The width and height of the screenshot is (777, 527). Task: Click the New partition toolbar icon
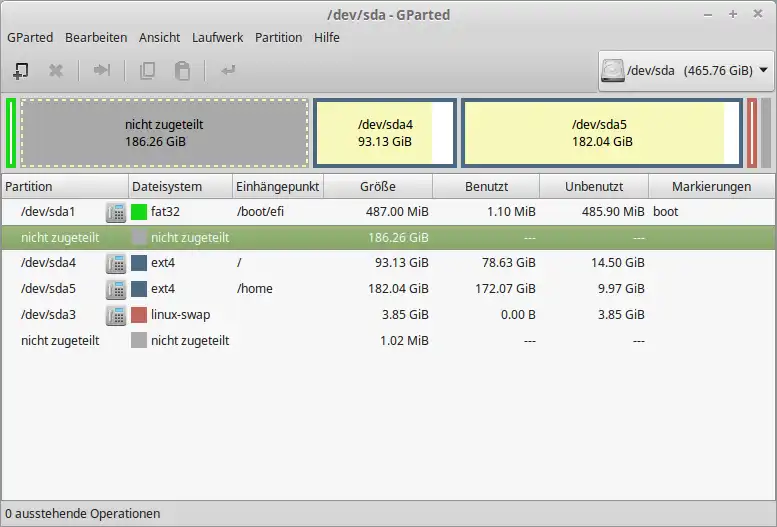(20, 71)
